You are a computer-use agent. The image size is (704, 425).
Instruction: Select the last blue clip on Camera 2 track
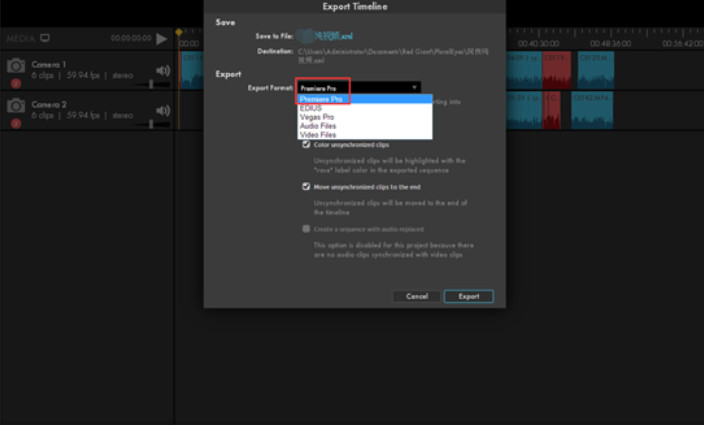[x=592, y=110]
